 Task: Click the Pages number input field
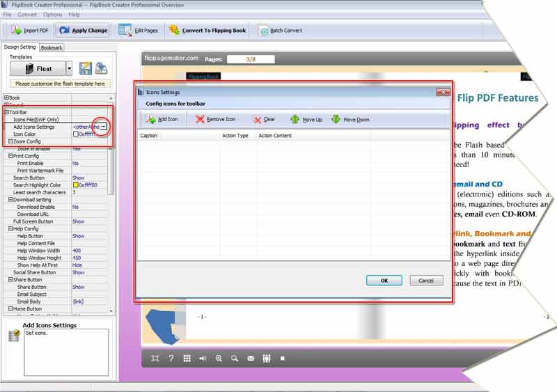click(251, 59)
